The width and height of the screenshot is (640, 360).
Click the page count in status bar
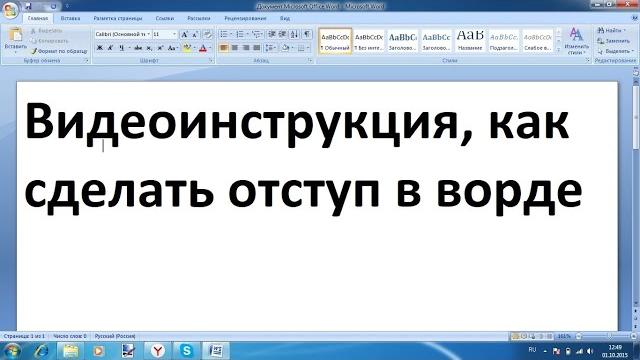click(24, 336)
